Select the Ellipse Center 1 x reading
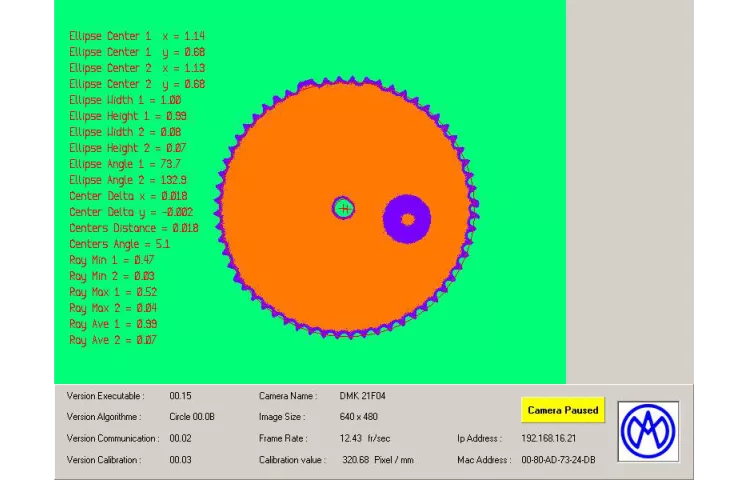This screenshot has width=750, height=480. click(137, 36)
